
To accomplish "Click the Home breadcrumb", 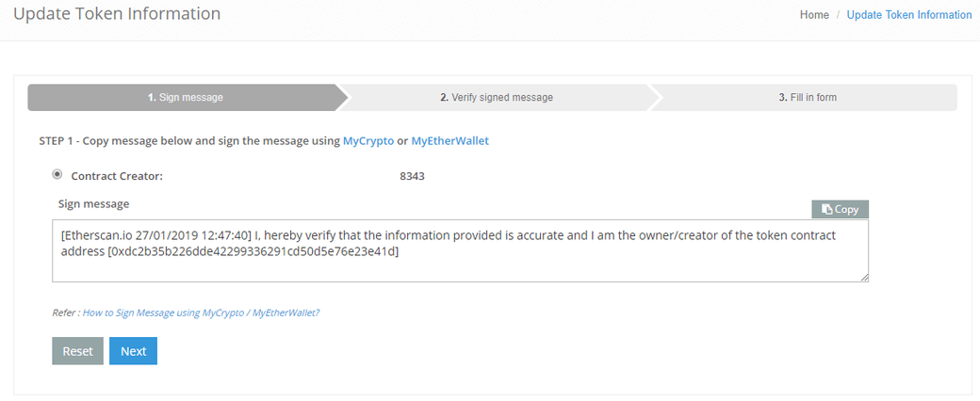I will coord(814,15).
